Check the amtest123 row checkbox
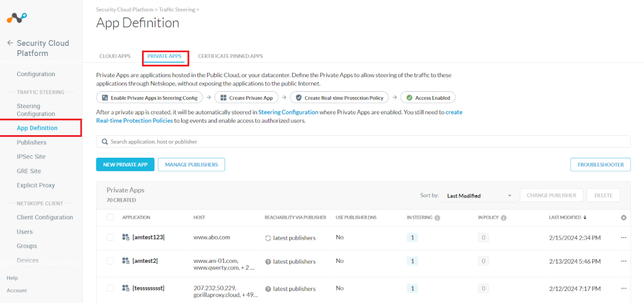The width and height of the screenshot is (644, 303). tap(110, 238)
